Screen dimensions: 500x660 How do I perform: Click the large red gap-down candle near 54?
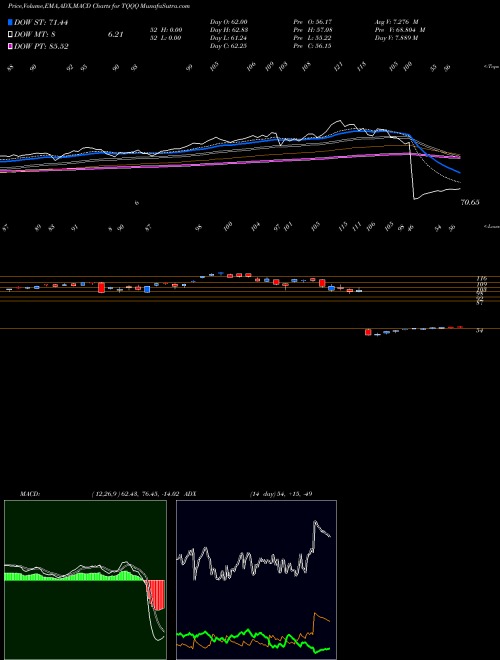tap(368, 332)
